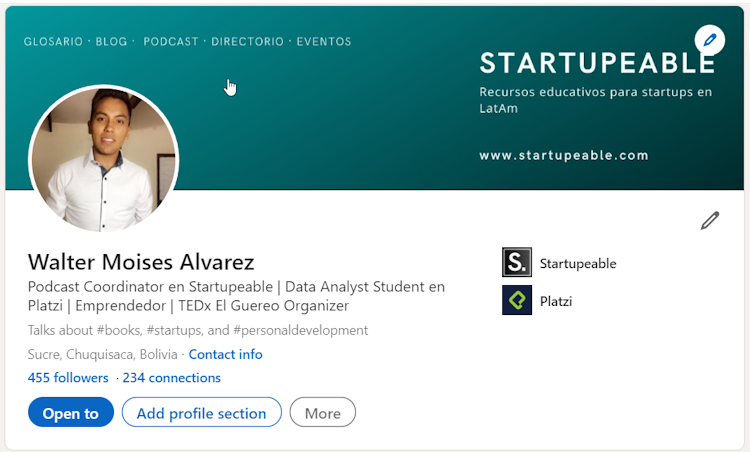
Task: Click the DIRECTORIO banner text
Action: point(248,42)
